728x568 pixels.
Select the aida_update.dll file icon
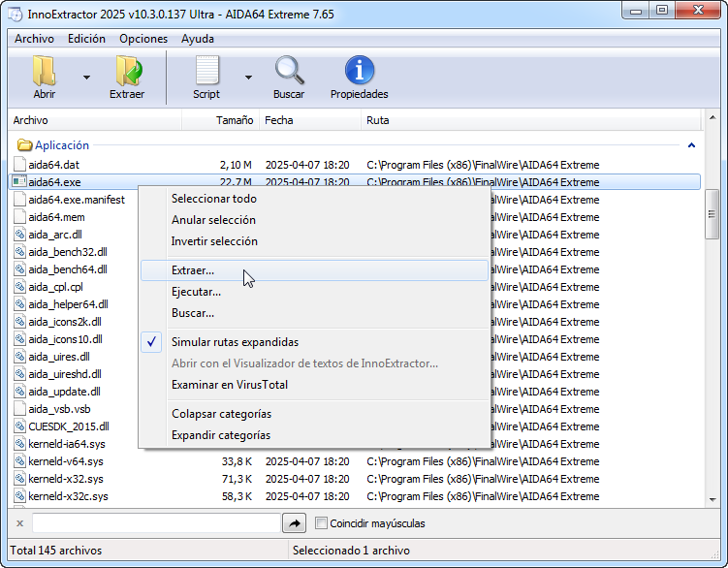[19, 392]
